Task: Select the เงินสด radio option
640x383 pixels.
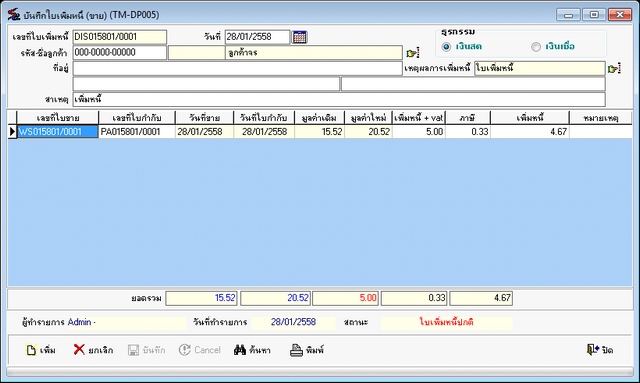Action: (x=447, y=47)
